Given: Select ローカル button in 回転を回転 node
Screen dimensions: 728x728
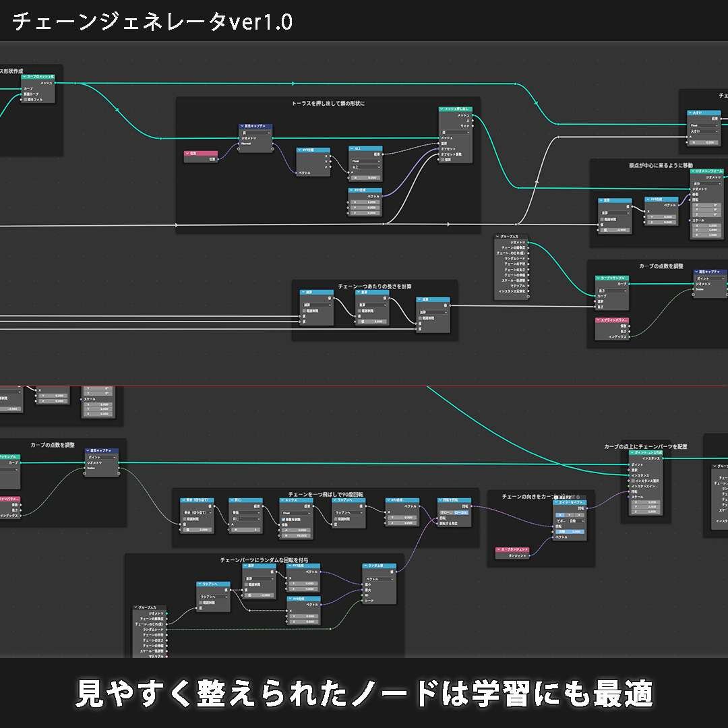Looking at the screenshot, I should [460, 513].
